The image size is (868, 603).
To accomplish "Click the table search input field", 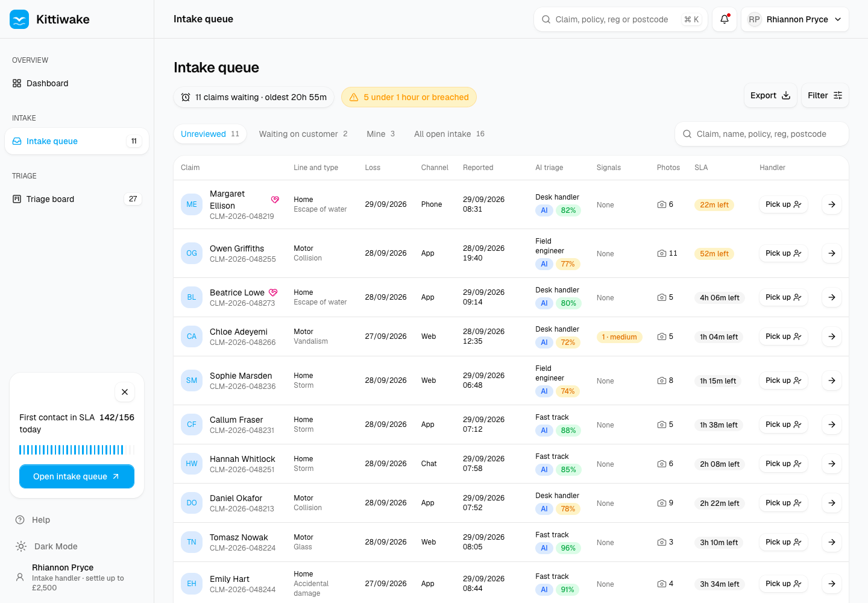I will click(762, 134).
